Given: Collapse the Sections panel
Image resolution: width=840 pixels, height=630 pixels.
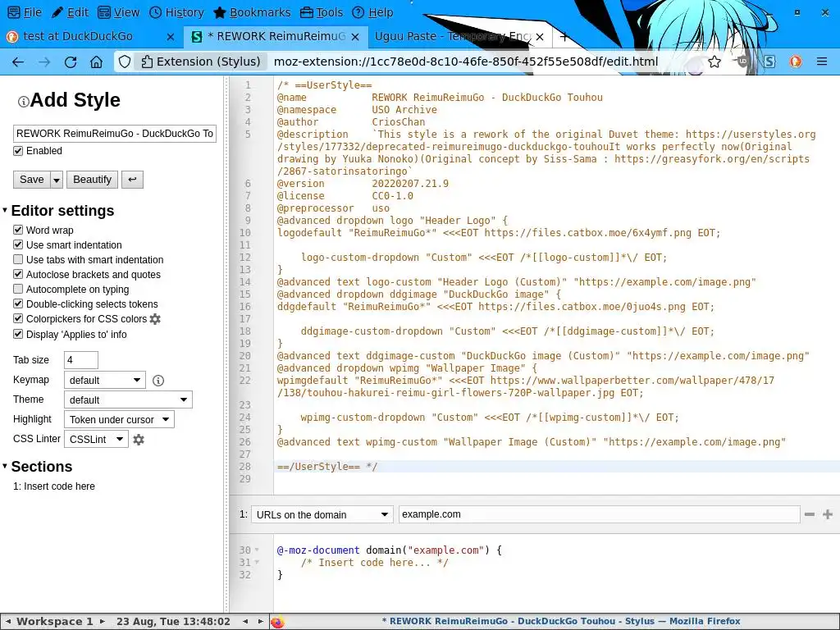Looking at the screenshot, I should tap(5, 466).
